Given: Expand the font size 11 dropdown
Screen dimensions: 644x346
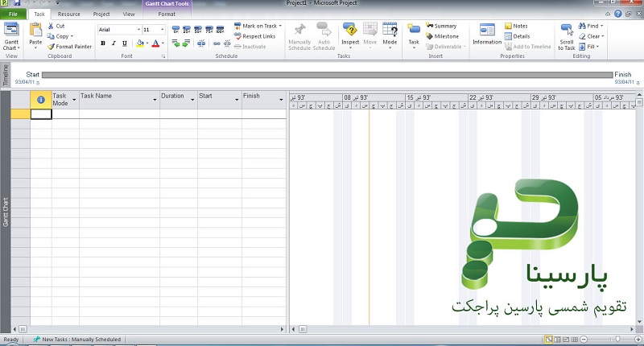Looking at the screenshot, I should click(x=163, y=30).
